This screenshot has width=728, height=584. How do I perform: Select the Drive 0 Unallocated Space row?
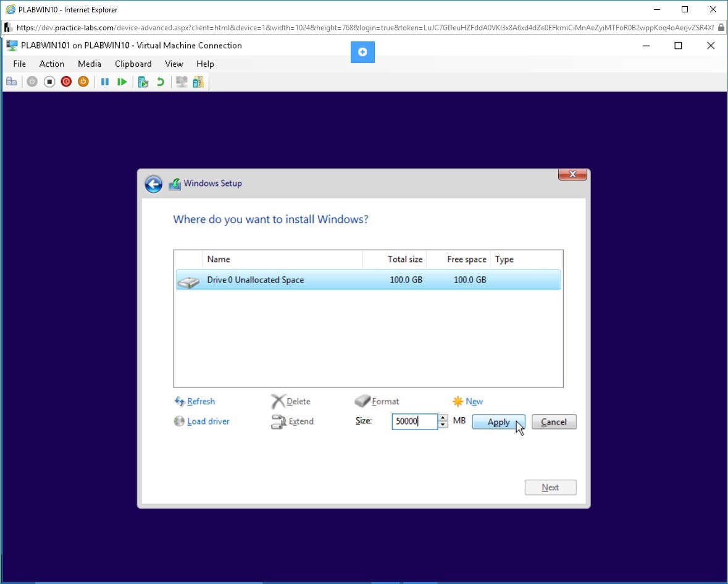click(x=368, y=280)
